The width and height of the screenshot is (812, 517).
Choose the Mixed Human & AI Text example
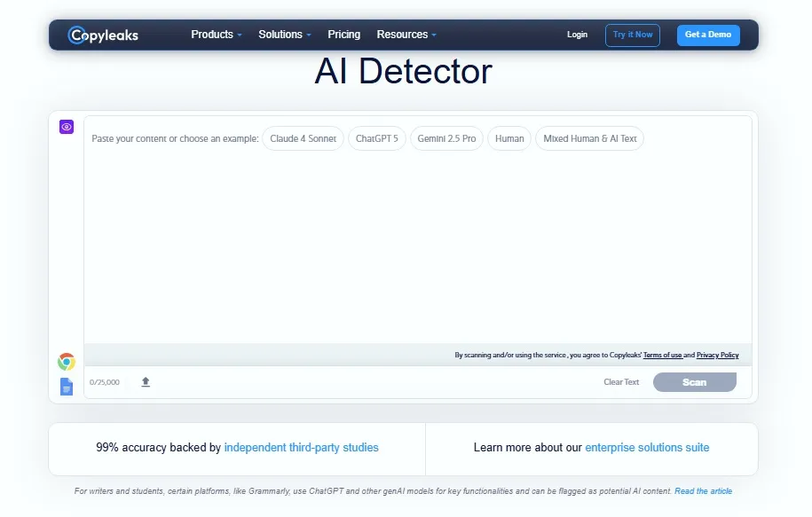coord(589,138)
